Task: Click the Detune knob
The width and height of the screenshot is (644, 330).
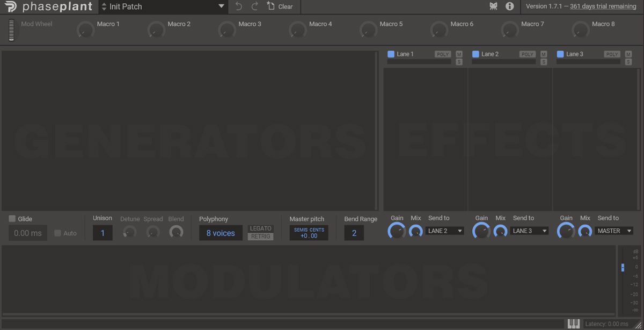Action: (x=129, y=232)
